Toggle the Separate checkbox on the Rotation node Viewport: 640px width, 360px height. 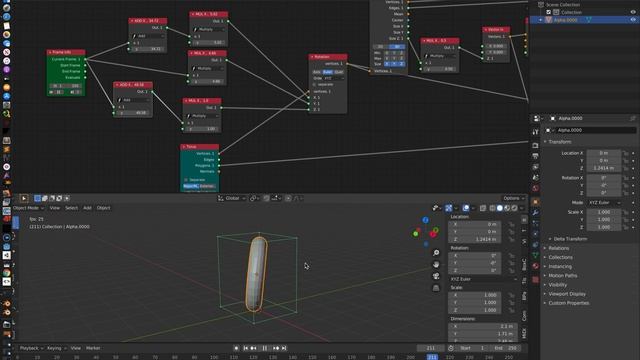point(314,84)
